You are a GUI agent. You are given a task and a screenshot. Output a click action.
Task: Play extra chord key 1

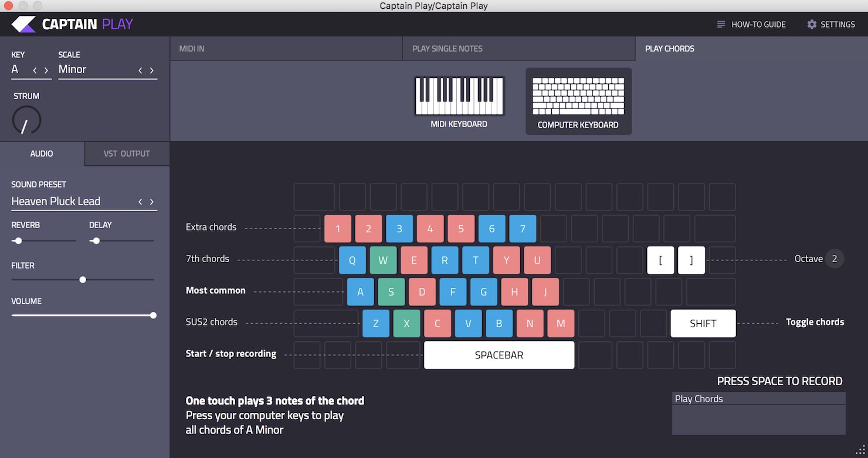pos(338,229)
